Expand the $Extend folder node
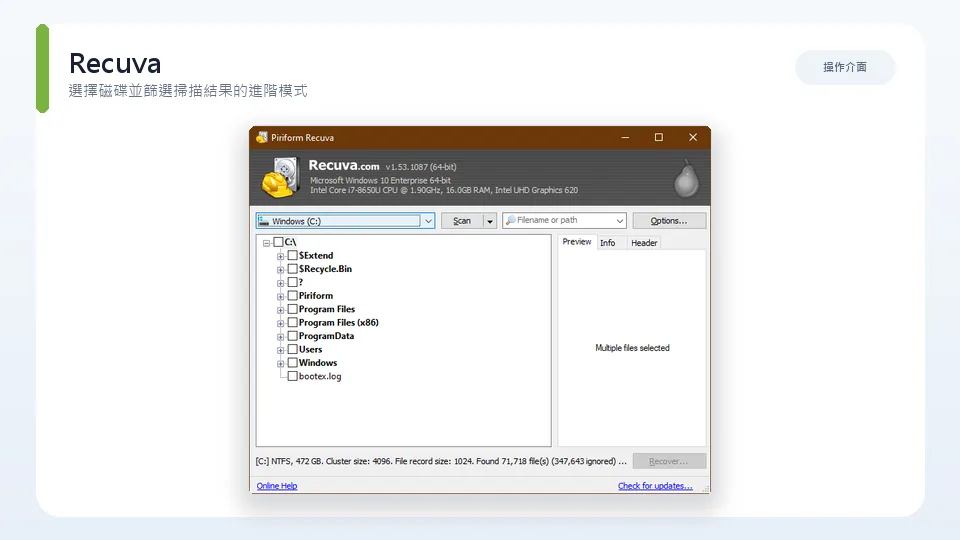This screenshot has height=540, width=960. coord(280,256)
